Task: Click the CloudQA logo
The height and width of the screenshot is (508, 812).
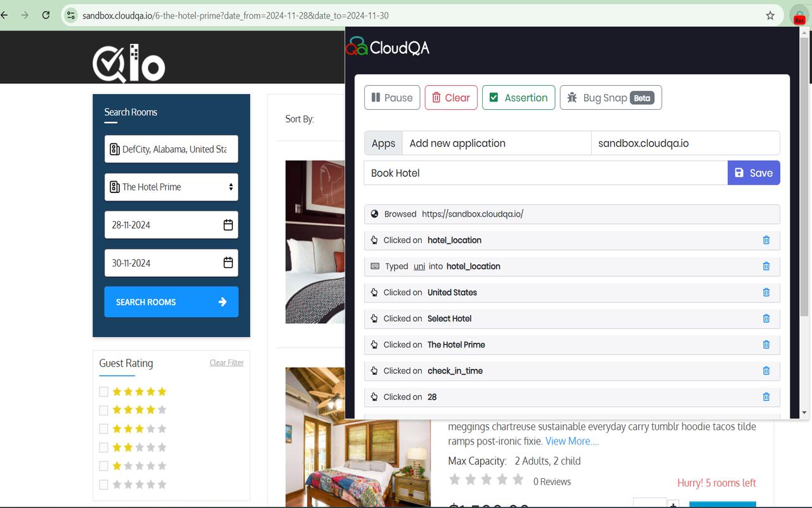Action: pyautogui.click(x=387, y=46)
